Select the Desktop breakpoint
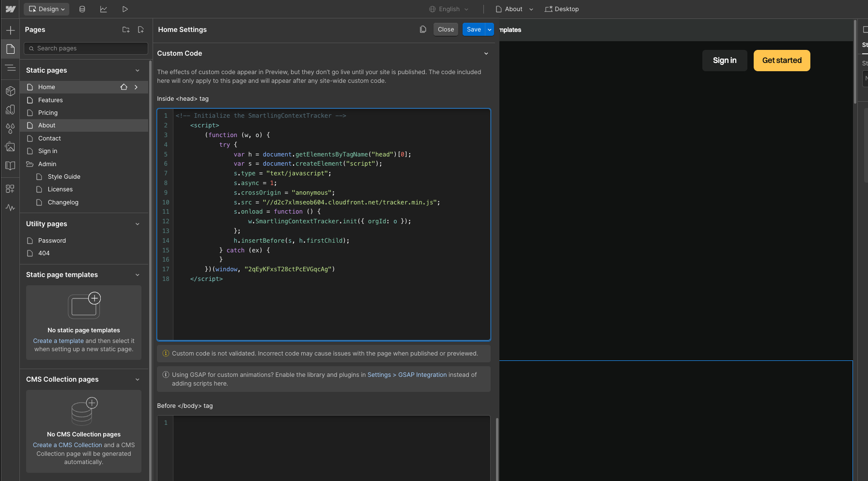Image resolution: width=868 pixels, height=481 pixels. [561, 9]
